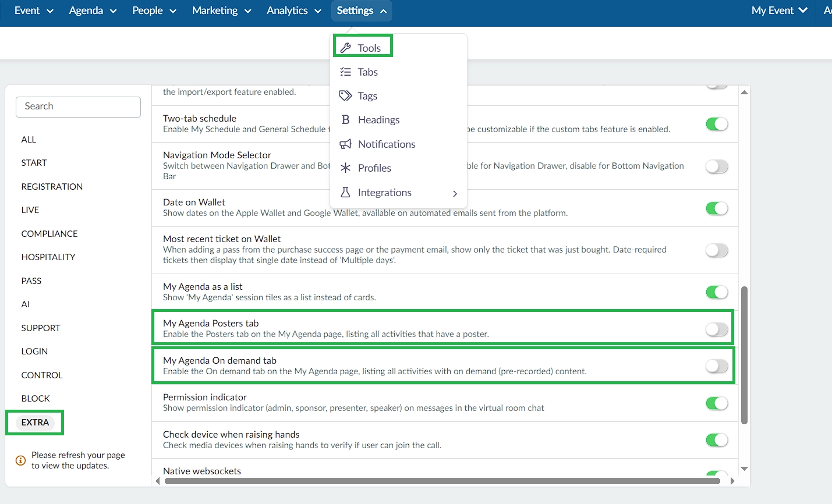Click the flask icon beside Integrations
Image resolution: width=832 pixels, height=504 pixels.
(x=346, y=192)
